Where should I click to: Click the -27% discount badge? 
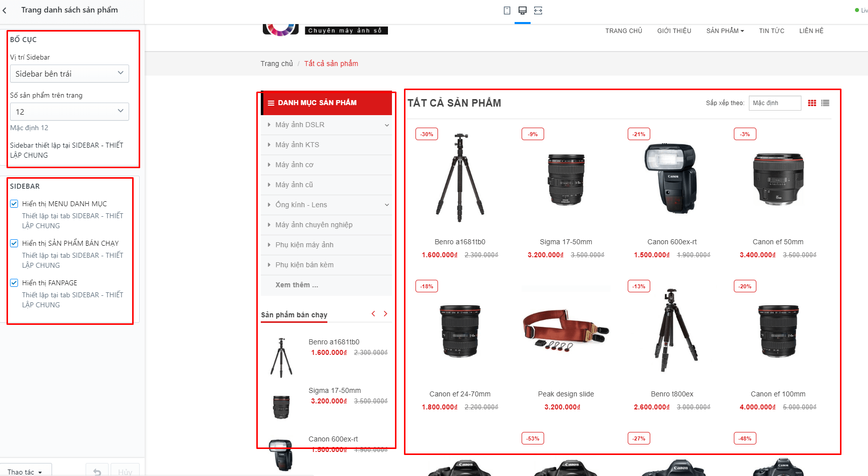pos(639,438)
